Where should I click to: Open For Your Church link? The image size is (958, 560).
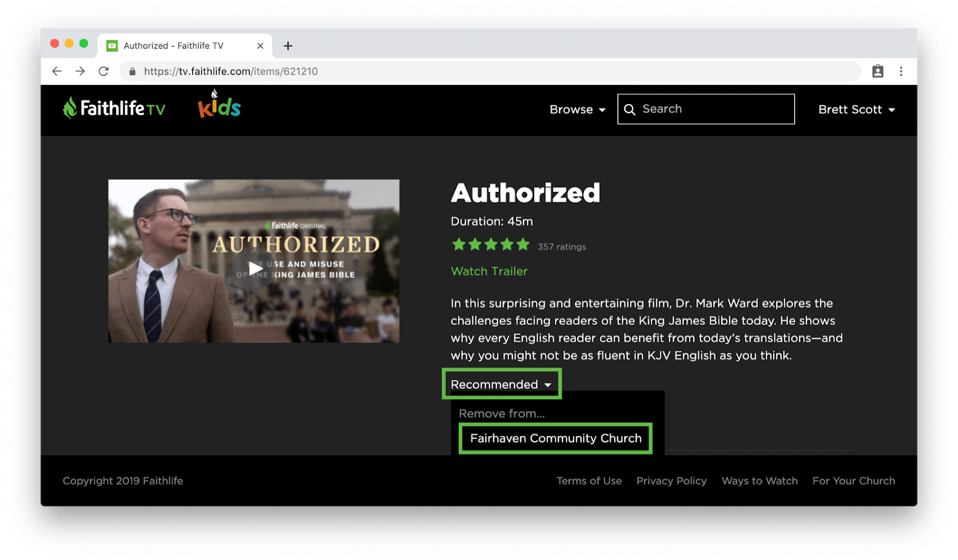(854, 481)
